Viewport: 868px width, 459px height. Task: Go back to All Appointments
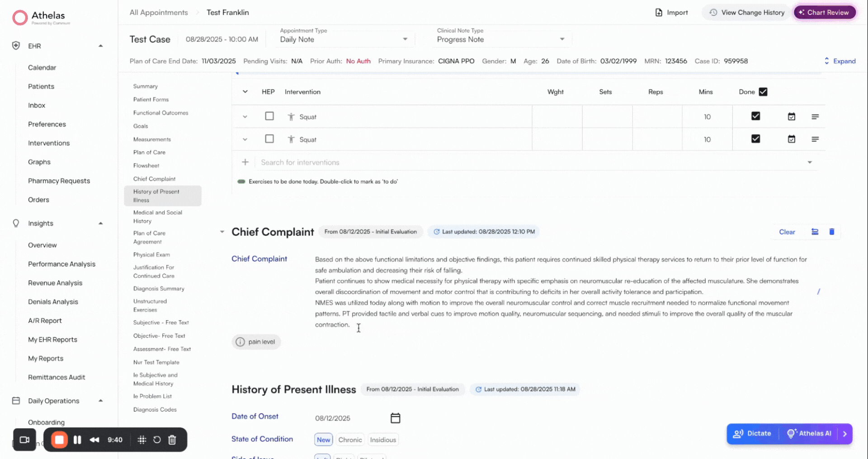[x=159, y=13]
